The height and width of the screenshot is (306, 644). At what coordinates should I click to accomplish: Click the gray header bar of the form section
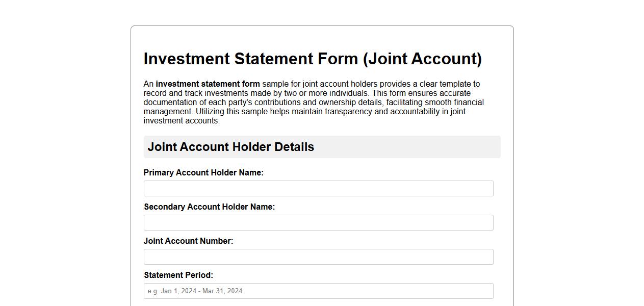(x=322, y=147)
